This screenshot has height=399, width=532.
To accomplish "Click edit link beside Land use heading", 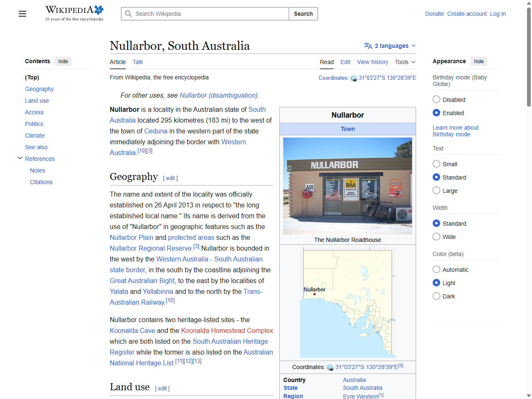I will coord(162,388).
